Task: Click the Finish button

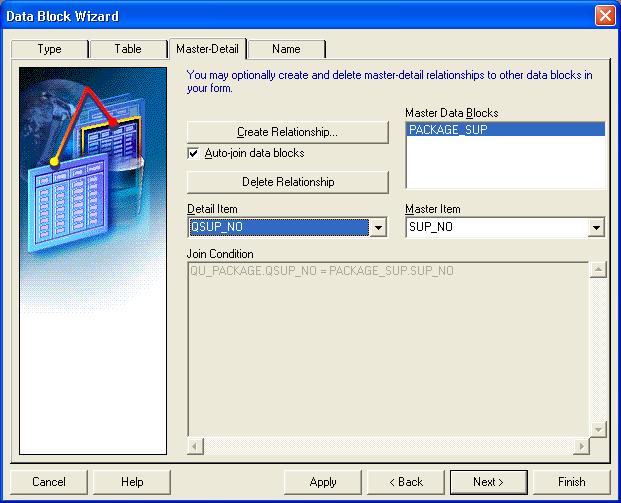Action: point(571,482)
